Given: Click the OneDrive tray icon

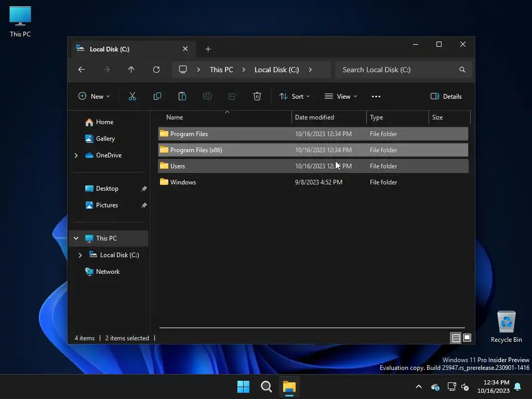Looking at the screenshot, I should [x=435, y=387].
